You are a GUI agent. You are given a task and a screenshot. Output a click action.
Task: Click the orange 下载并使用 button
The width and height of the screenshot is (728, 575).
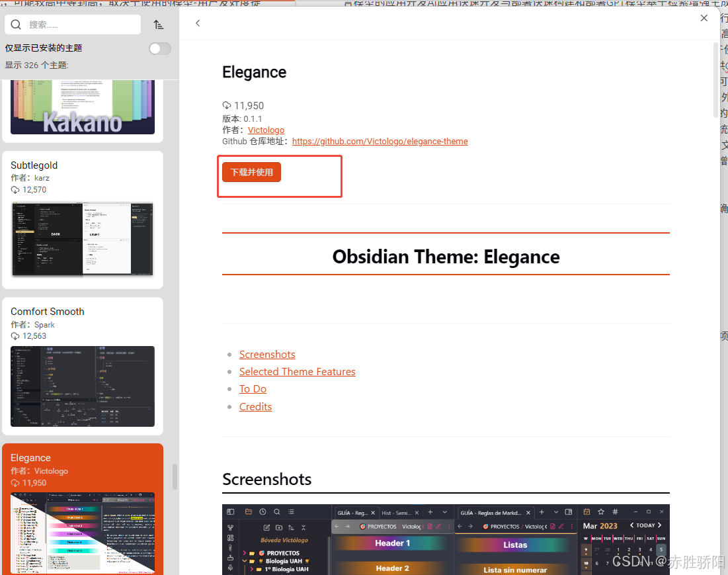[251, 172]
